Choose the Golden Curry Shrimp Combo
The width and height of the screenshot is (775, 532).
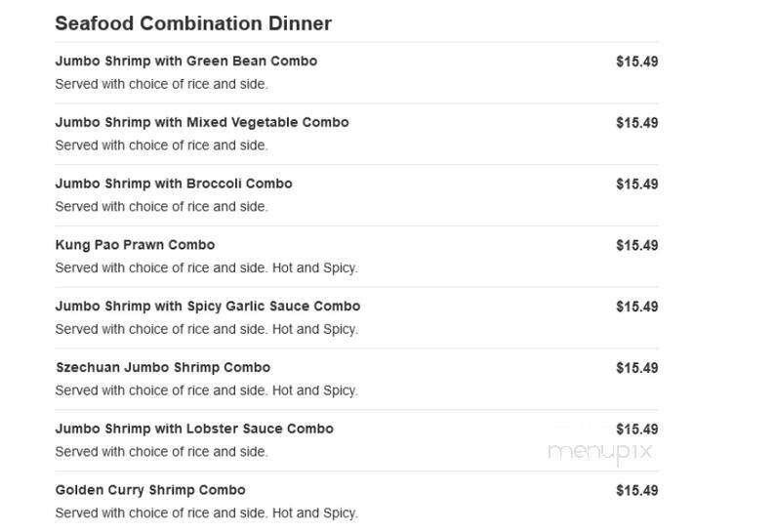point(150,490)
